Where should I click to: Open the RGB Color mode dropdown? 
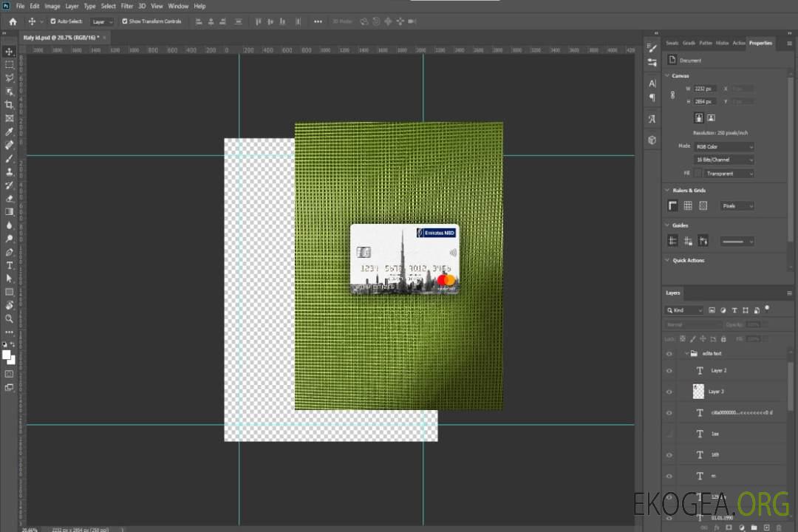point(724,147)
